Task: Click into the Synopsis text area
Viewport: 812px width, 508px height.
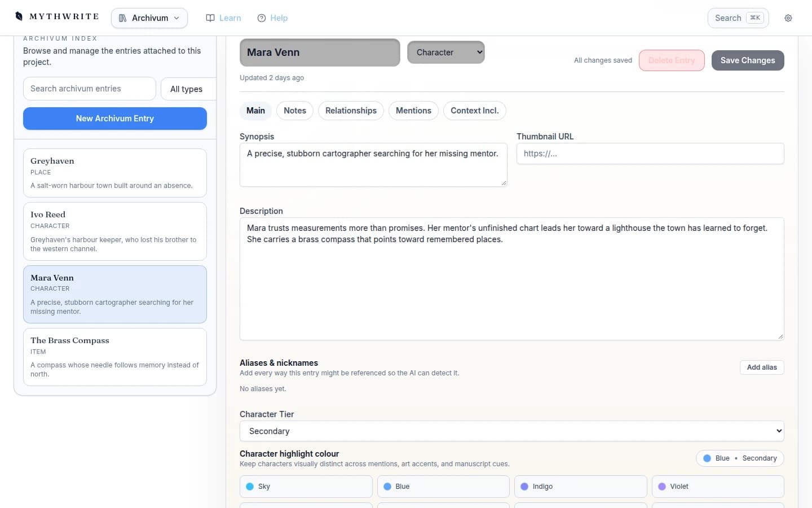Action: pos(373,165)
